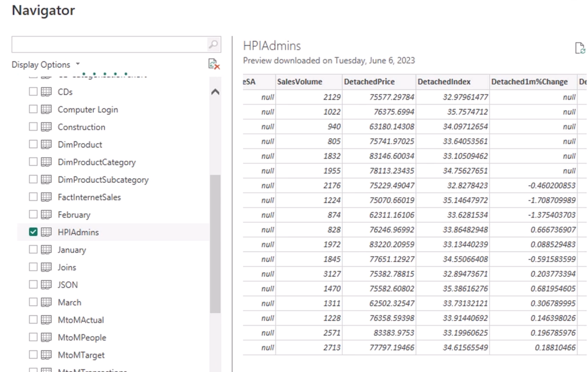Select the February table name
The image size is (588, 372).
point(74,215)
